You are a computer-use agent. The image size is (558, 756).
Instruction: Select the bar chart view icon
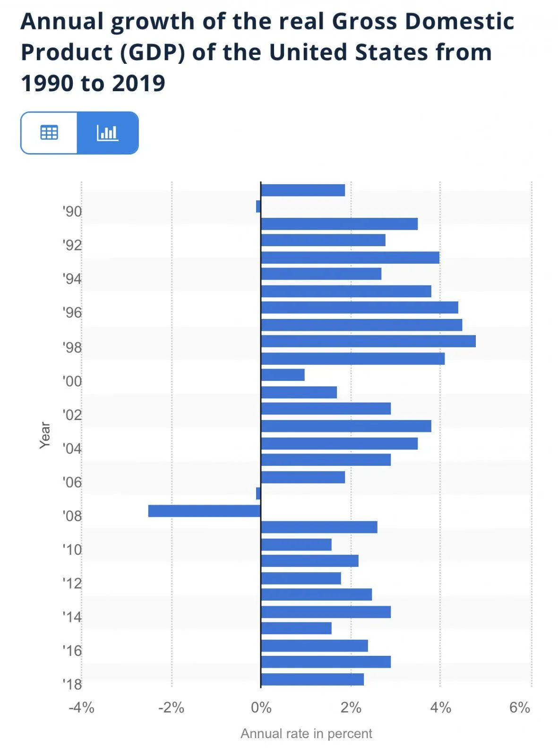pos(107,133)
